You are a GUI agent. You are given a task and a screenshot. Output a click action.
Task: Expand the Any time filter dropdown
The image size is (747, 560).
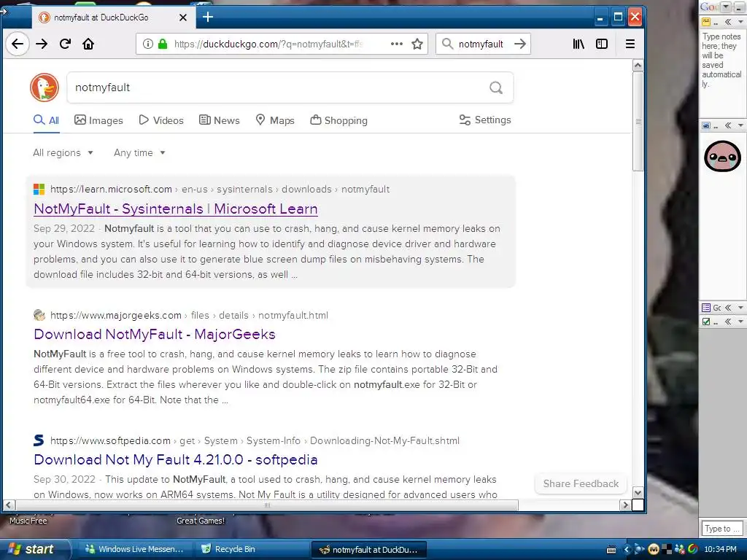139,153
